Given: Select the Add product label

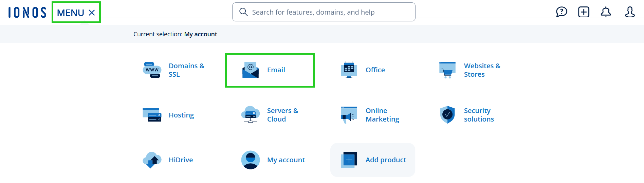Looking at the screenshot, I should tap(386, 160).
